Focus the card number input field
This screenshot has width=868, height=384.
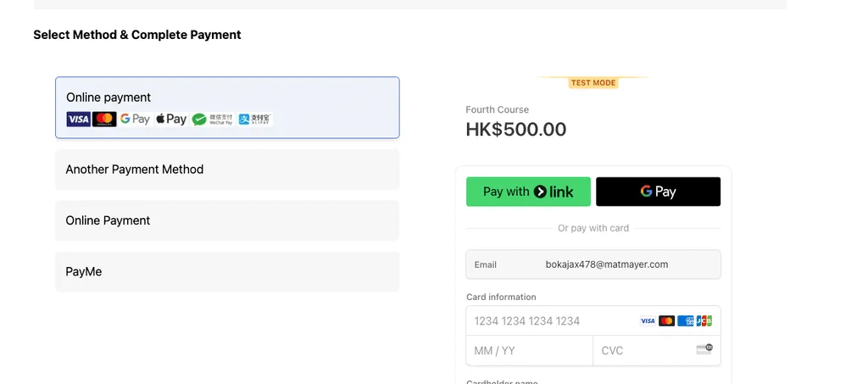click(593, 321)
